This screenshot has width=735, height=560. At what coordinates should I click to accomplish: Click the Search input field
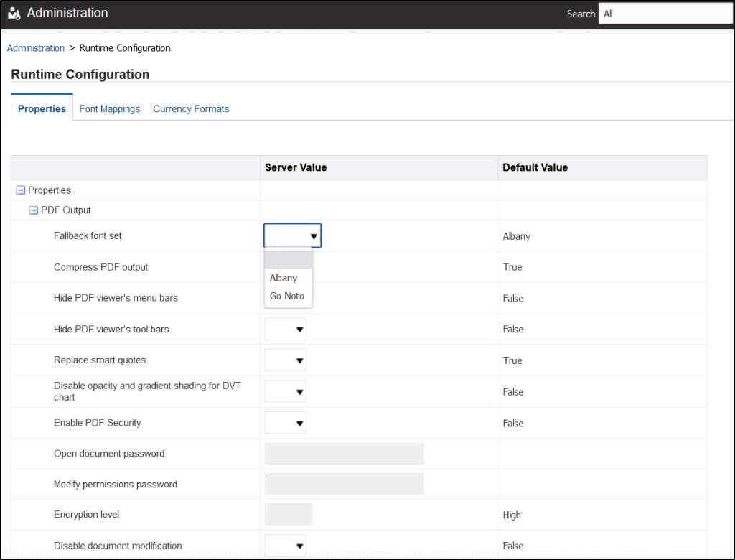click(665, 14)
